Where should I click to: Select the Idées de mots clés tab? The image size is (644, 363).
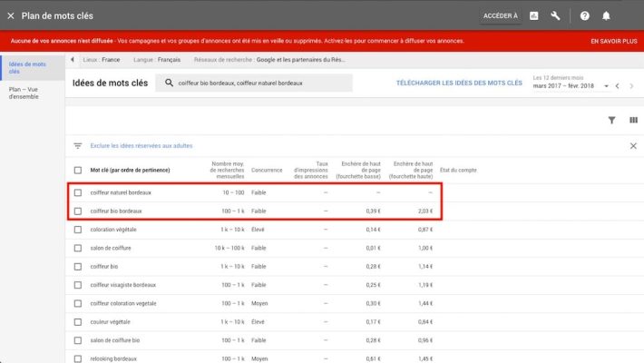pyautogui.click(x=33, y=68)
